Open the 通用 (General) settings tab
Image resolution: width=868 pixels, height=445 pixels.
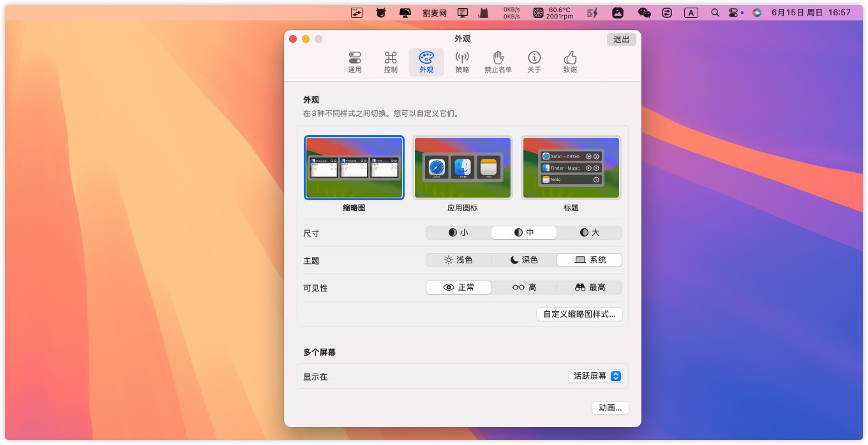click(x=355, y=62)
